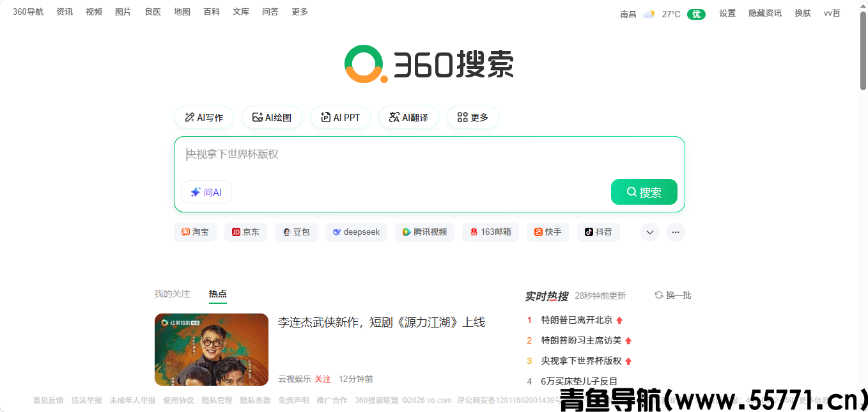Click the weather cloud icon
The height and width of the screenshot is (412, 868).
tap(649, 14)
